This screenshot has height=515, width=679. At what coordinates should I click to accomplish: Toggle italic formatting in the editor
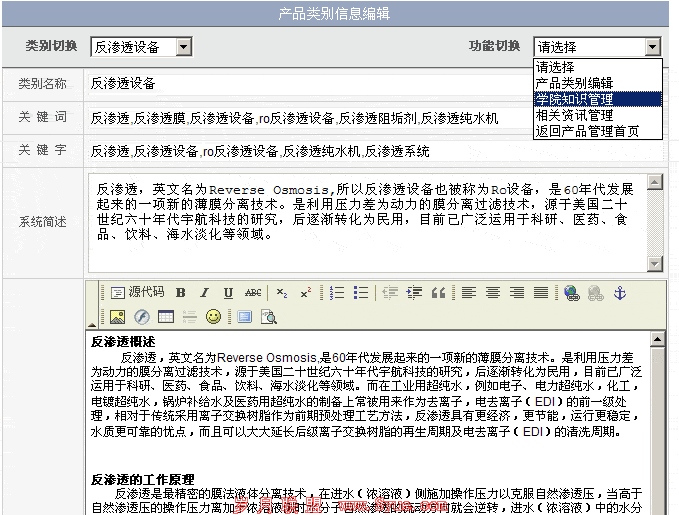[x=204, y=293]
